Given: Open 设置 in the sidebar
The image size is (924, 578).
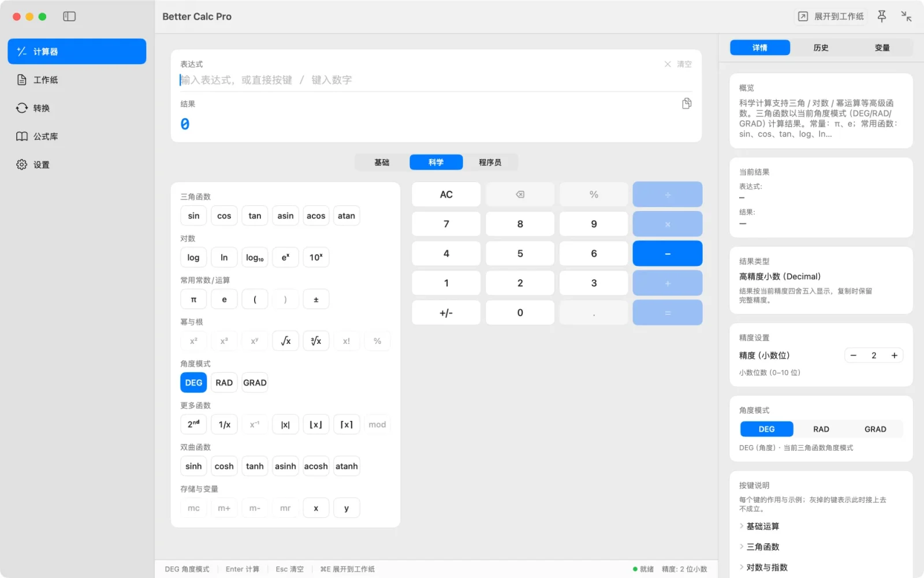Looking at the screenshot, I should 77,165.
